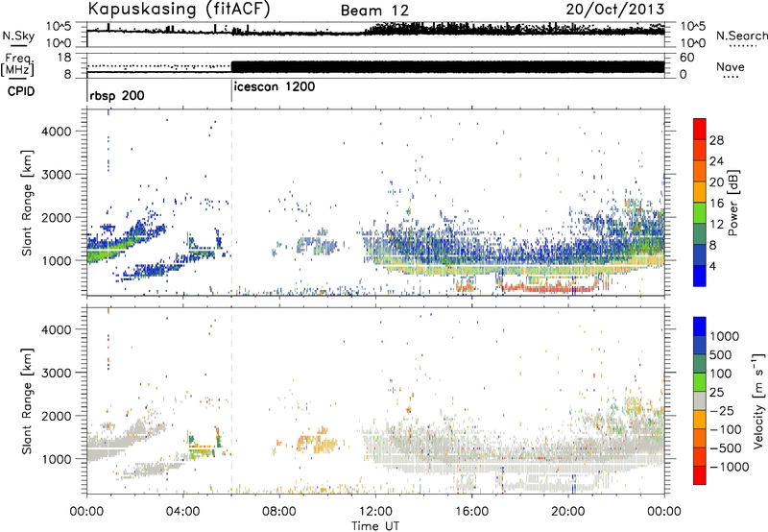768x532 pixels.
Task: Click the "N.Search" legend label
Action: [x=741, y=36]
